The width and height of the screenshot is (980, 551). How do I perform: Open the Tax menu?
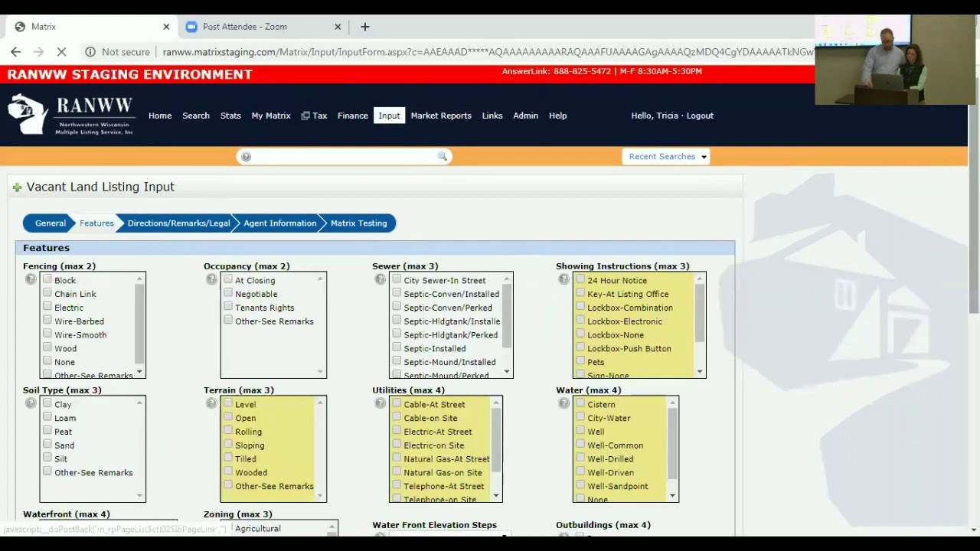[314, 116]
